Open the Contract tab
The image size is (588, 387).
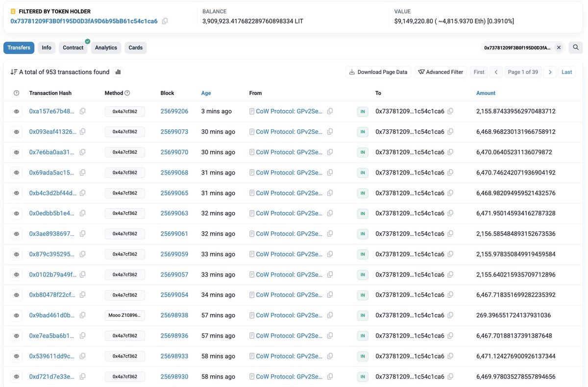[73, 48]
